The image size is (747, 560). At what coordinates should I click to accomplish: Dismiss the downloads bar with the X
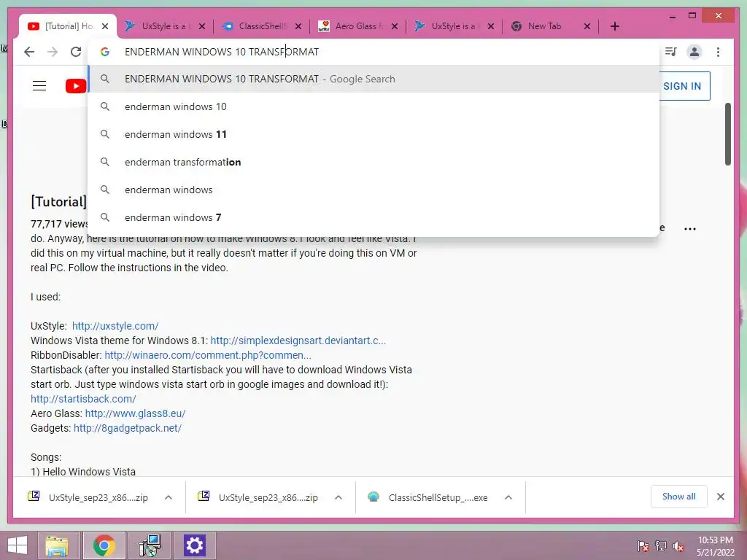(721, 497)
